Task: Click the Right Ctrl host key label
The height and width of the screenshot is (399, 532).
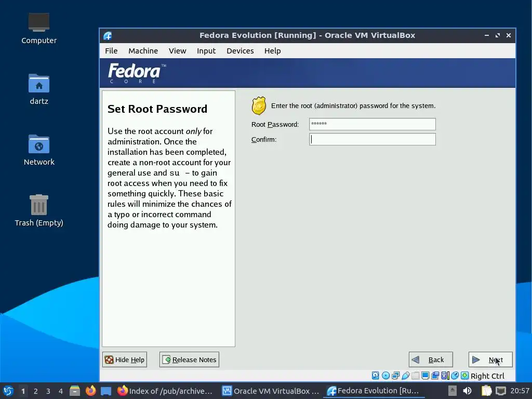Action: (x=487, y=376)
